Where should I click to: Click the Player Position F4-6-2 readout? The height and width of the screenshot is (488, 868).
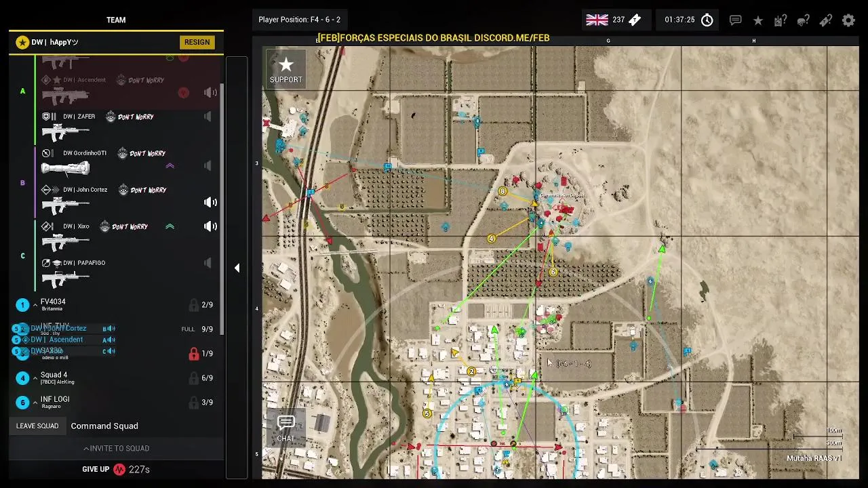coord(300,20)
